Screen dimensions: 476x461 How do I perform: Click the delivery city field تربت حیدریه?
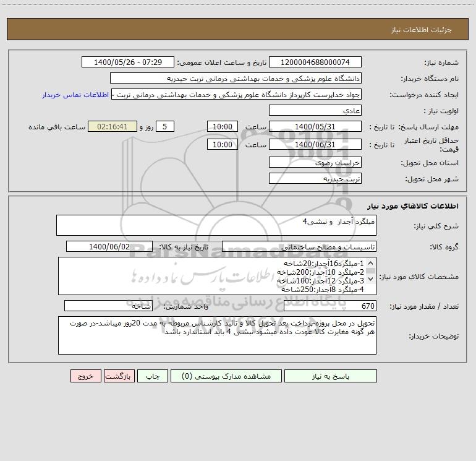(x=315, y=178)
